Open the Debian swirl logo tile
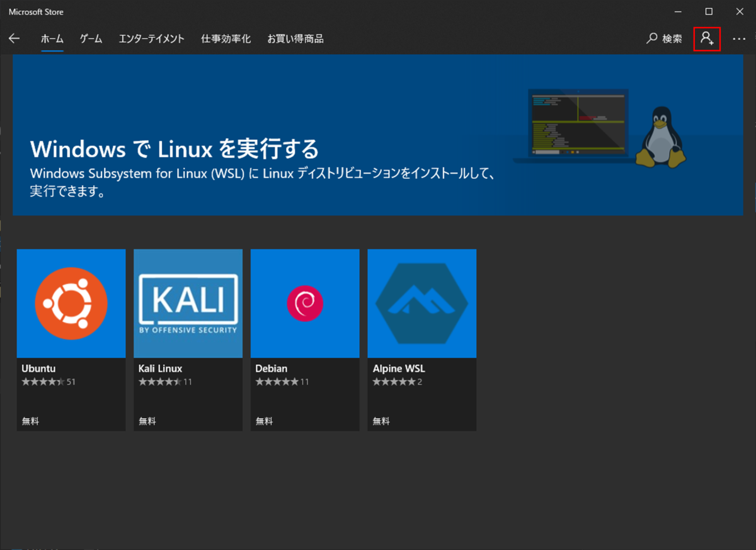Image resolution: width=756 pixels, height=550 pixels. point(305,304)
